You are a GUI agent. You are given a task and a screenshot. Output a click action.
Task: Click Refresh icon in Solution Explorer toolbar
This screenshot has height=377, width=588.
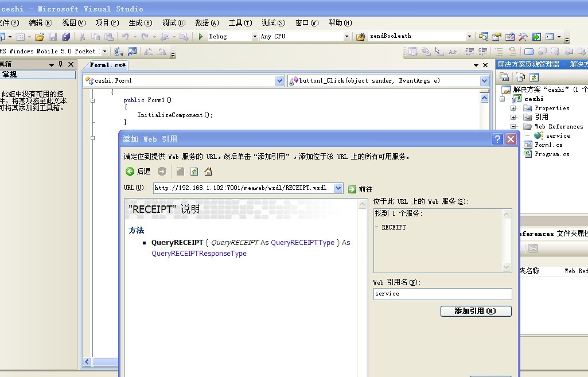pyautogui.click(x=534, y=77)
